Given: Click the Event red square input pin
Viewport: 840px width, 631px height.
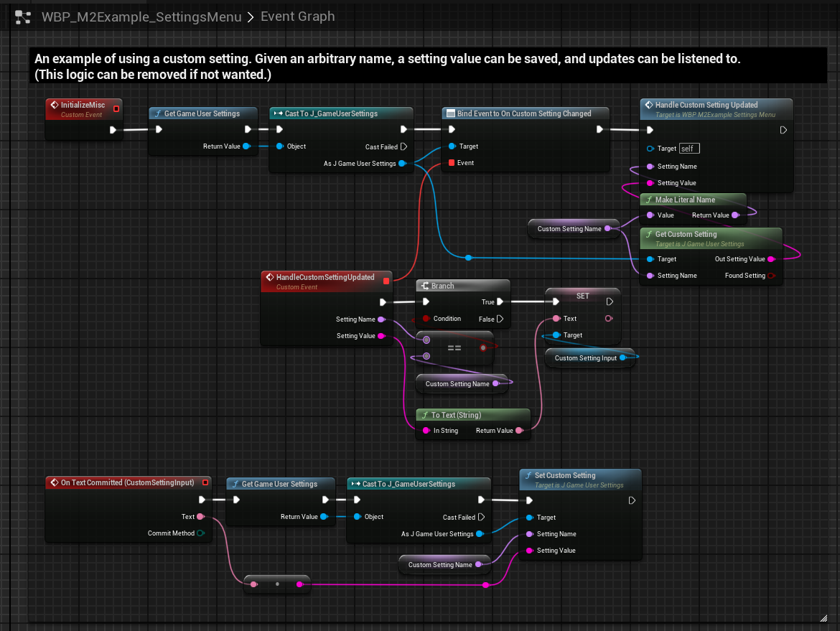Looking at the screenshot, I should coord(451,163).
